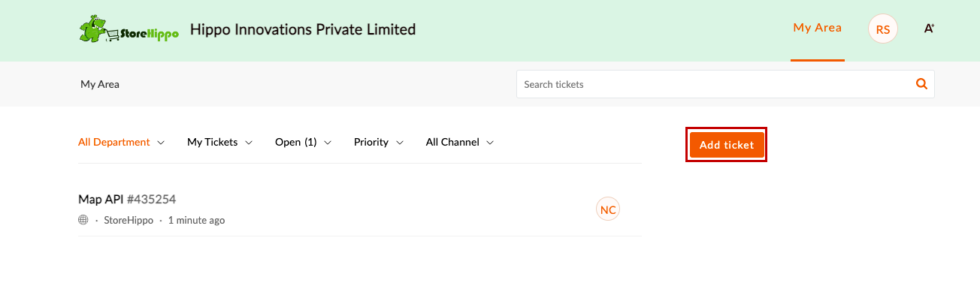Click the 1 minute ago timestamp
The image size is (980, 301).
(196, 220)
